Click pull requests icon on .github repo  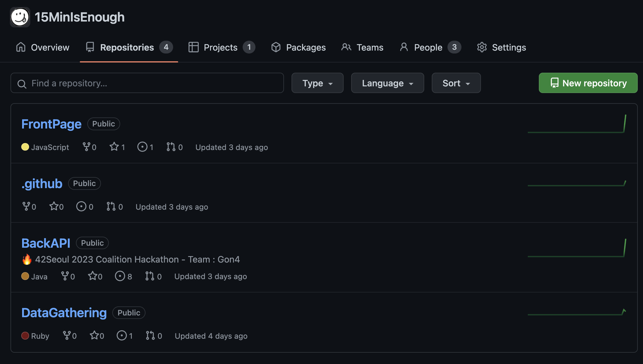point(111,206)
